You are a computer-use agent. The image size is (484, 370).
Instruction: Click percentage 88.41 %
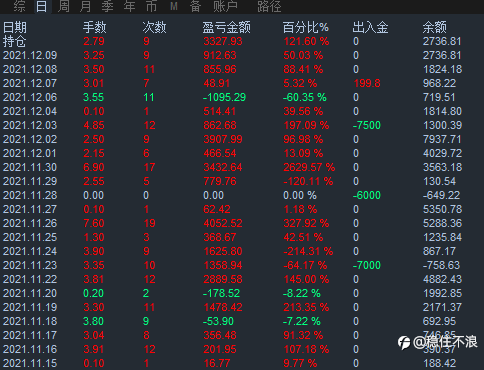point(303,69)
